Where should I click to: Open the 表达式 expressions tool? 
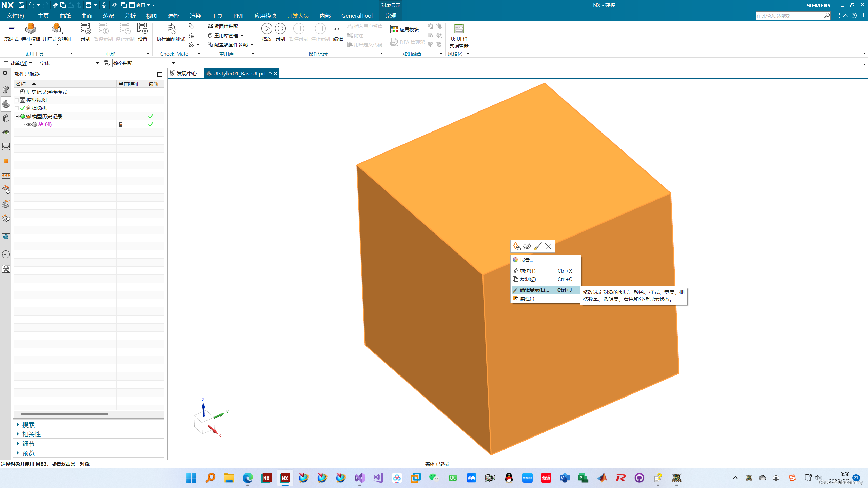(x=11, y=33)
